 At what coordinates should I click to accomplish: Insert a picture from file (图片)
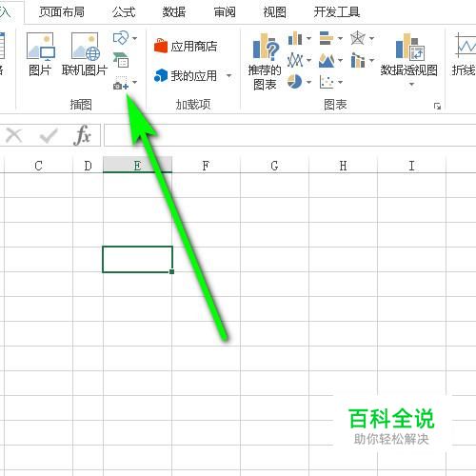[x=40, y=54]
